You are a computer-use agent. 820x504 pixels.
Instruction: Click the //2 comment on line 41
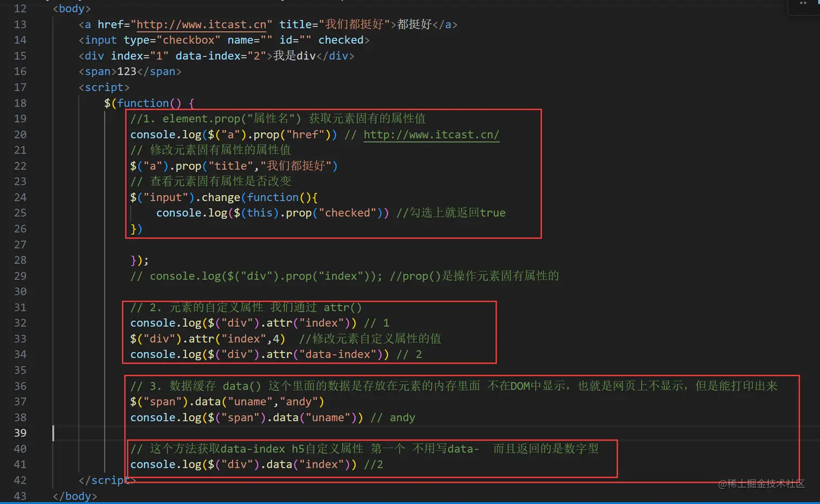coord(374,464)
